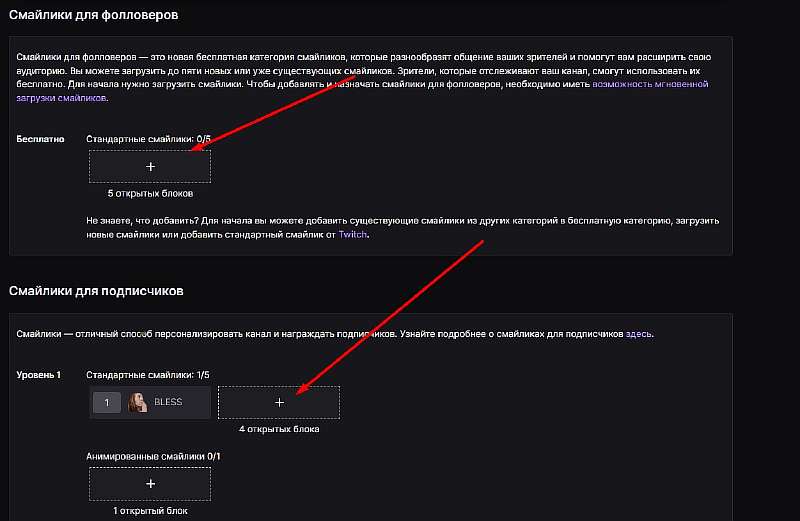
Task: Select the 'Бесплатно' tier label
Action: click(40, 138)
